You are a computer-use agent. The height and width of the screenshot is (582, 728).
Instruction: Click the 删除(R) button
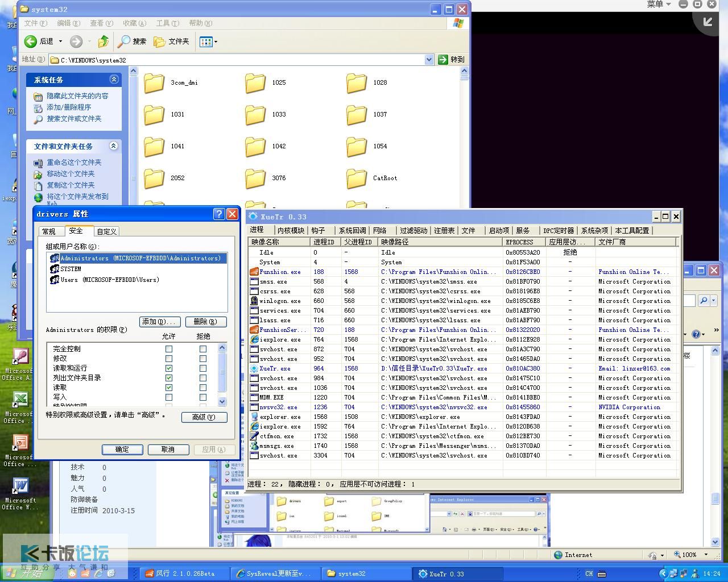coord(205,322)
